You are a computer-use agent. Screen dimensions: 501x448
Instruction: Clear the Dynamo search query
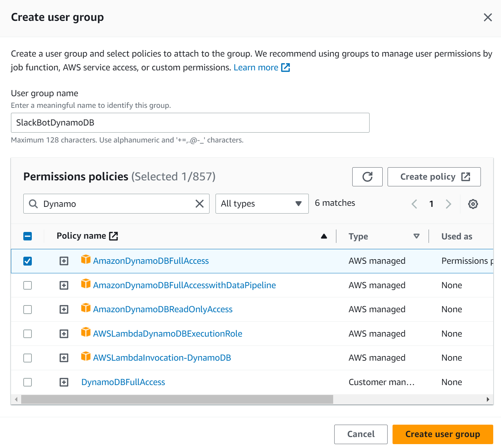click(199, 204)
